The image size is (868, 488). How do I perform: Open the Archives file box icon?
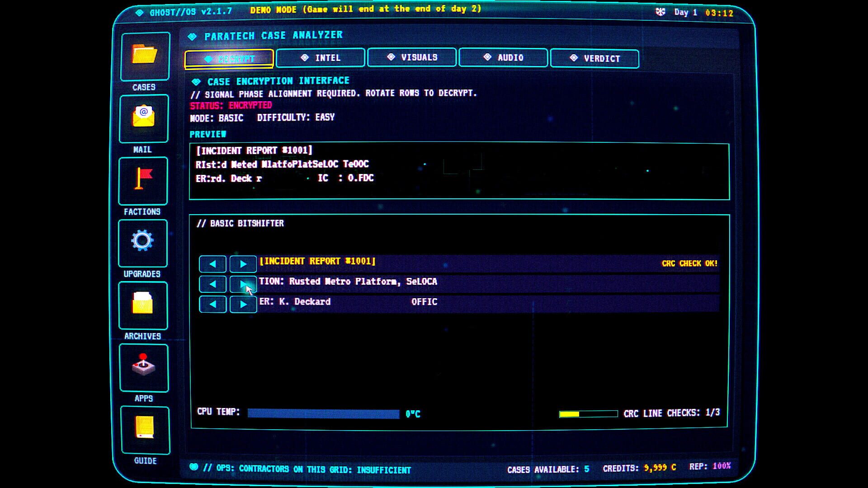click(143, 305)
